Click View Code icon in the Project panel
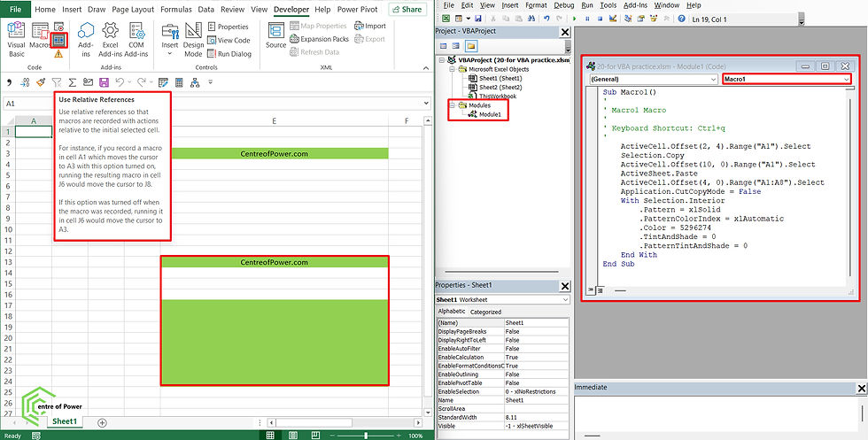 pyautogui.click(x=444, y=46)
